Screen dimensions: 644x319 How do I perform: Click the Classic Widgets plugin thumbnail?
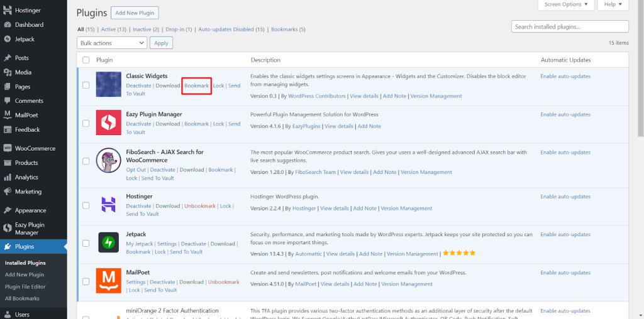[x=108, y=84]
